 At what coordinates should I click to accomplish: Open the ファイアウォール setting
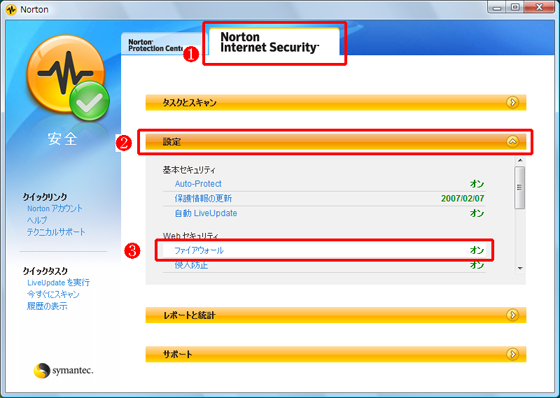[199, 250]
